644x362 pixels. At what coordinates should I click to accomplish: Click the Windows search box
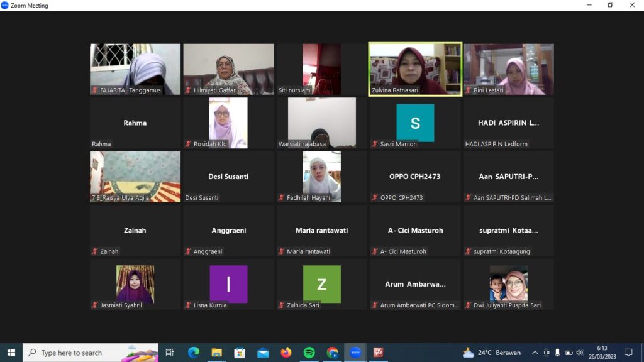[x=91, y=353]
